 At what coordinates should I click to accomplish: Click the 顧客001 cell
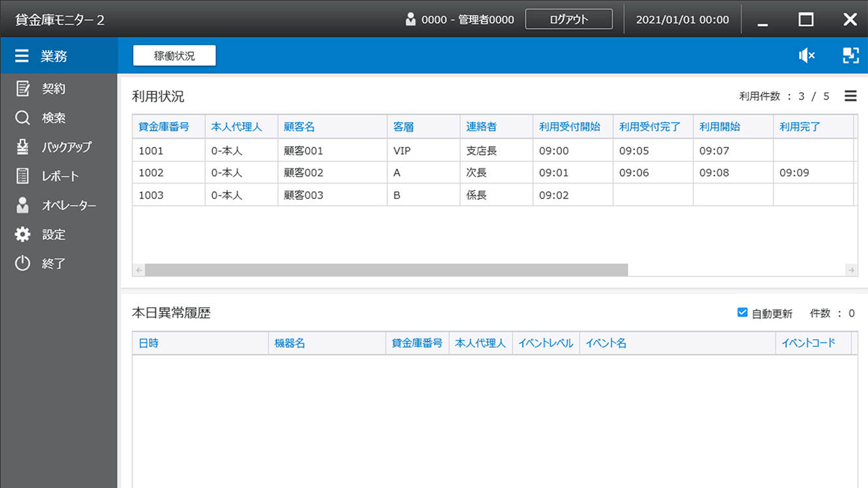(332, 151)
